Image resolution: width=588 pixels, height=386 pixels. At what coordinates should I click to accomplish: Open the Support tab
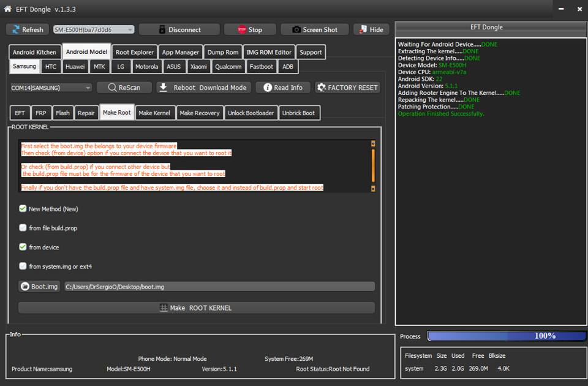tap(311, 52)
